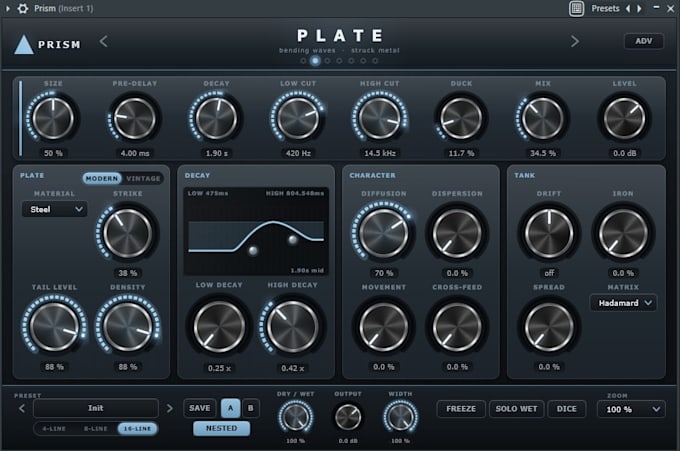Load previous preset before Init

(x=22, y=408)
